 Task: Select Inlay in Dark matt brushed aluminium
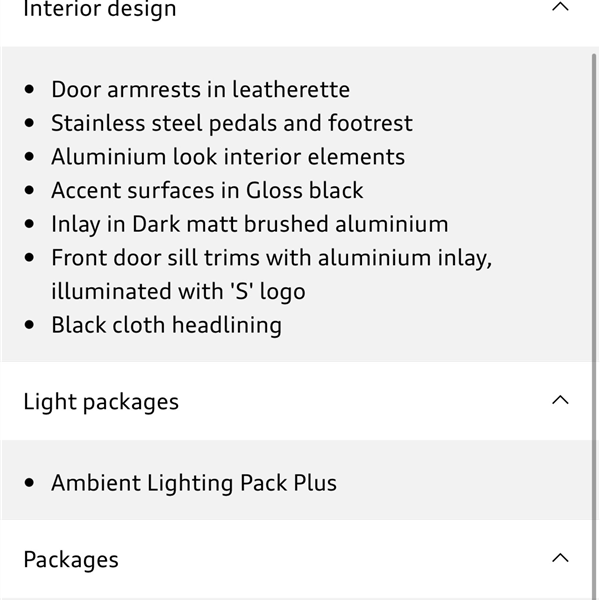coord(249,224)
